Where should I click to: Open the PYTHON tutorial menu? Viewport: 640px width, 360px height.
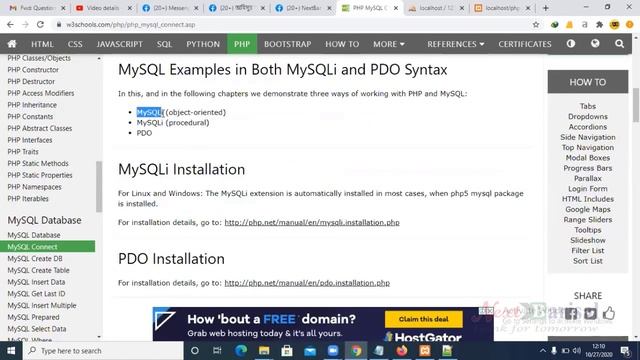(203, 44)
